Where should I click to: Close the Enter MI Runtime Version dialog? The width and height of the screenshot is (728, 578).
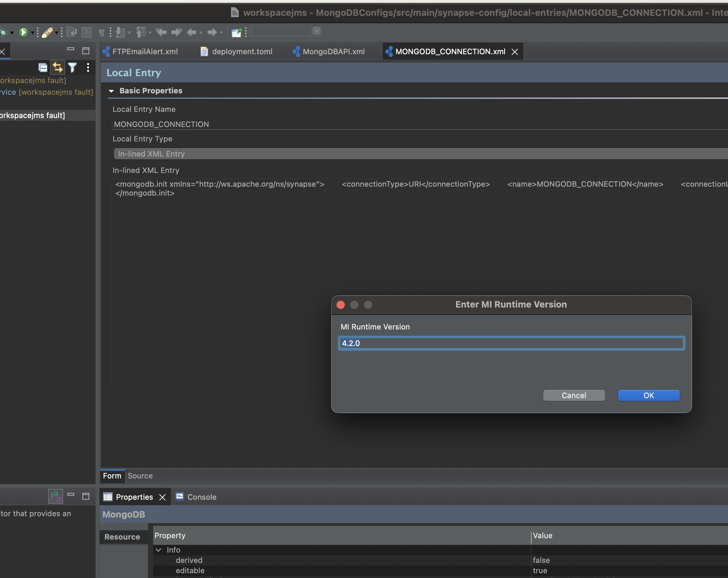(x=341, y=305)
